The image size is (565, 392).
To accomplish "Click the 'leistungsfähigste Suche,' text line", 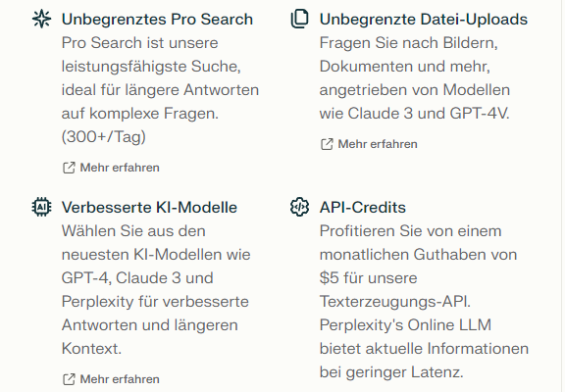I will pyautogui.click(x=151, y=67).
